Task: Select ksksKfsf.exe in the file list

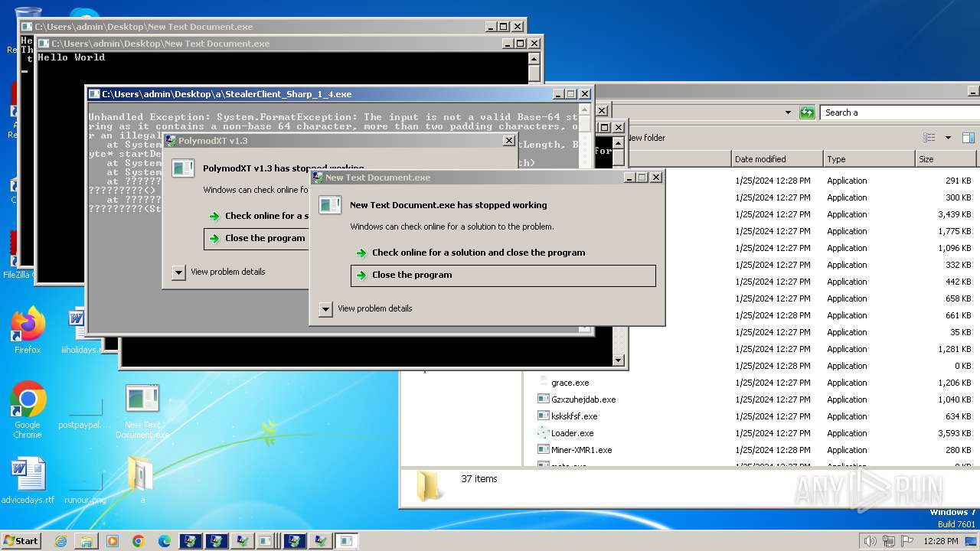Action: click(x=573, y=416)
